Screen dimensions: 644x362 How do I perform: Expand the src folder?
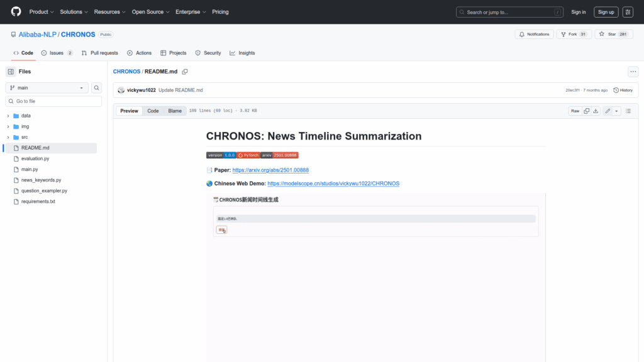tap(8, 137)
